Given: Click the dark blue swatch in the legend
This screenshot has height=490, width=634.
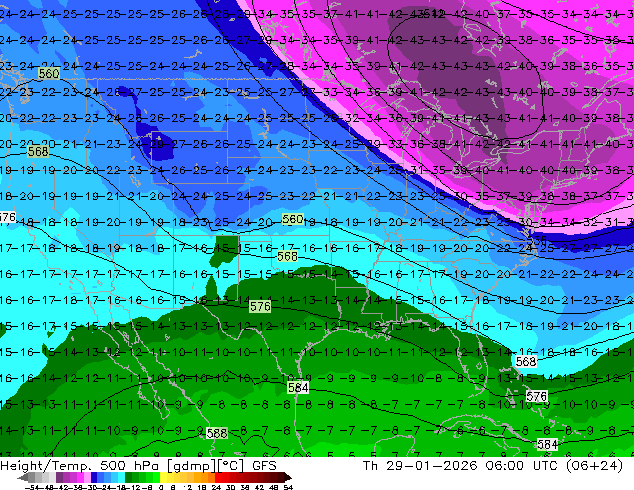Looking at the screenshot, I should pos(94,477).
